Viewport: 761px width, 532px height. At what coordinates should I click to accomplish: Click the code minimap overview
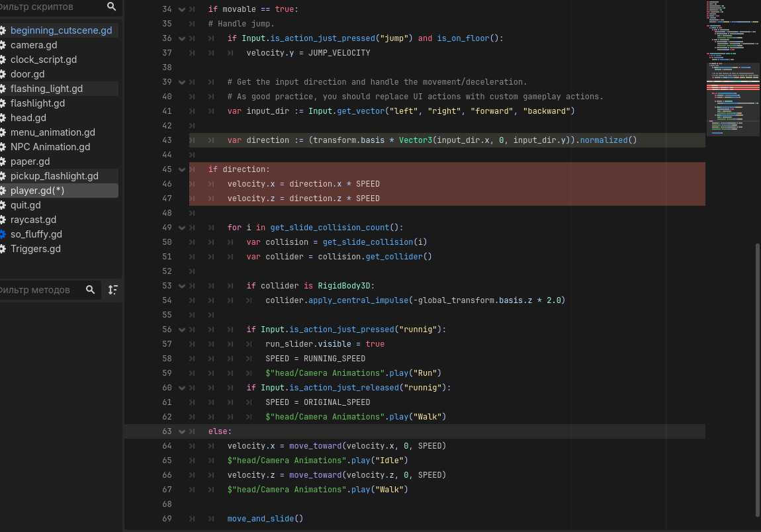coord(733,68)
